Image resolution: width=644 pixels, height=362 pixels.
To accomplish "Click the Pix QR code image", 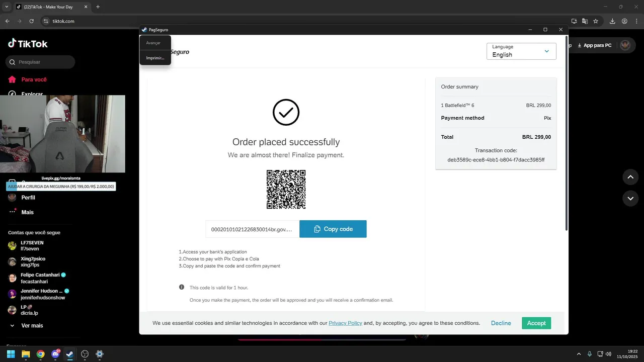I will [x=286, y=190].
